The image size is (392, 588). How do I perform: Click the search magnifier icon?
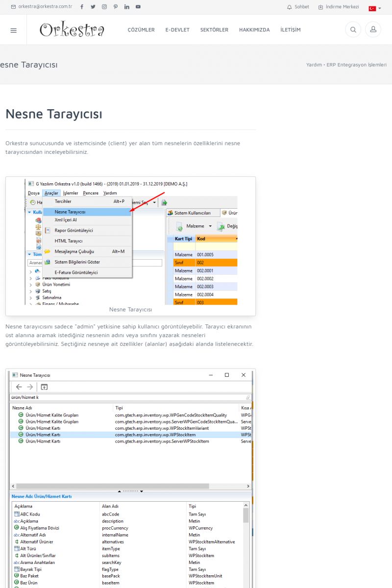click(x=353, y=30)
